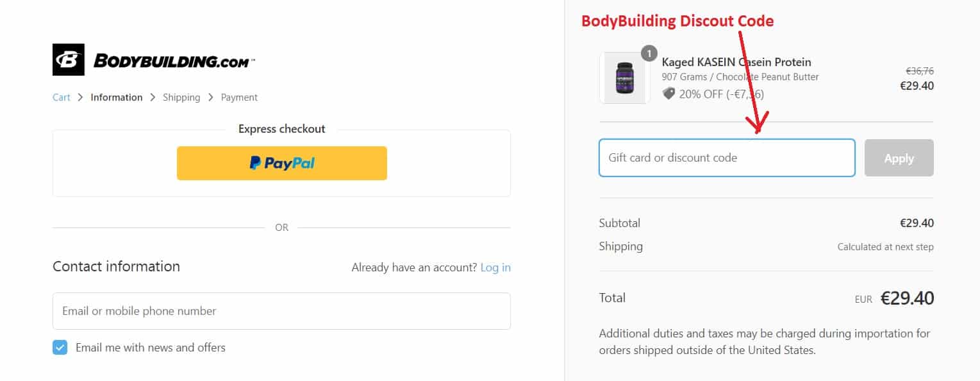Click the chevron between Shipping and Payment

tap(210, 97)
